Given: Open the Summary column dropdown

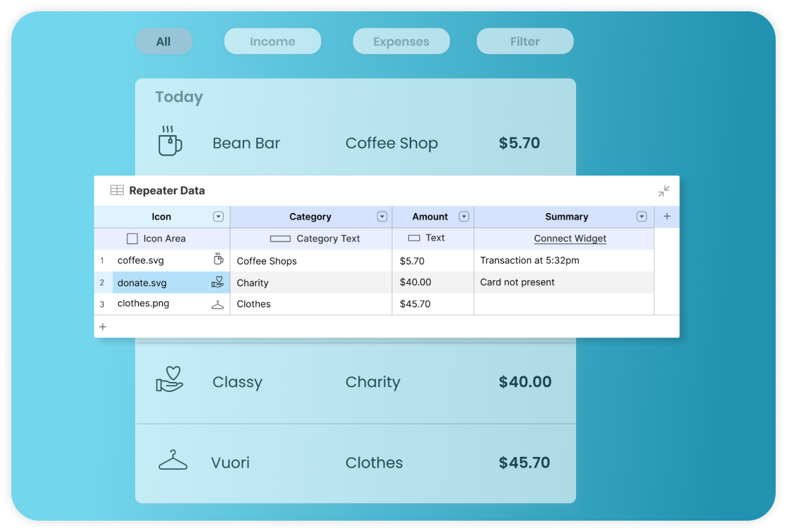Looking at the screenshot, I should coord(641,216).
